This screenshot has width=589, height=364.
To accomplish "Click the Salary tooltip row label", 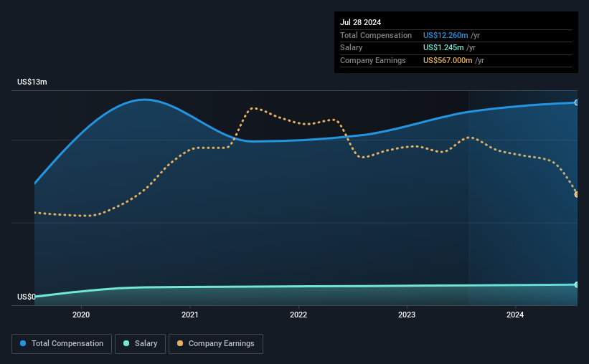I will point(352,48).
